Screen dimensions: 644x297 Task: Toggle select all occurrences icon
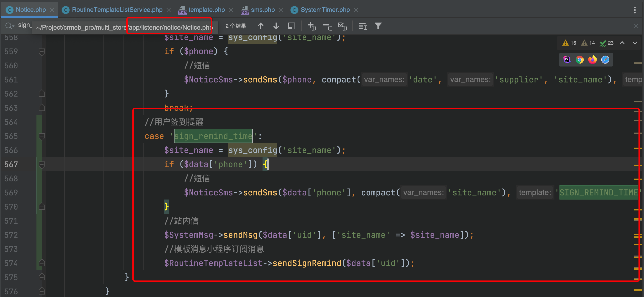291,26
